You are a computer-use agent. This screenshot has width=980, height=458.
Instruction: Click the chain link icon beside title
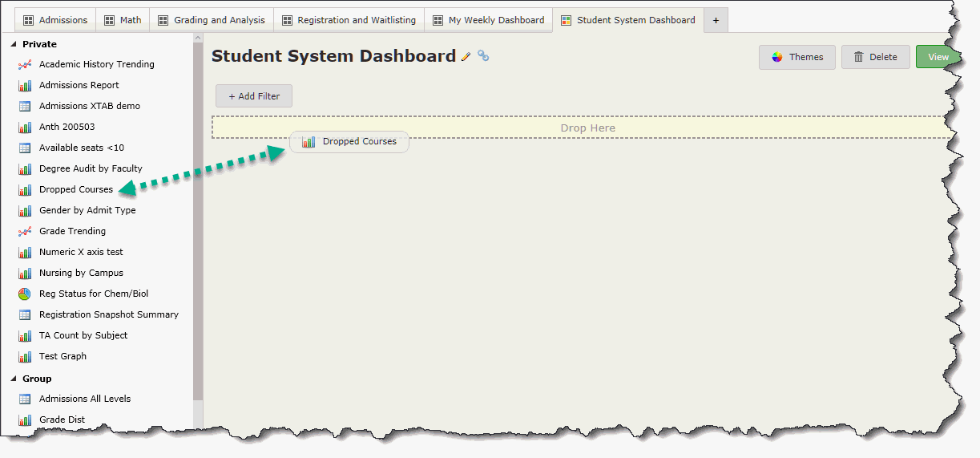pos(483,56)
